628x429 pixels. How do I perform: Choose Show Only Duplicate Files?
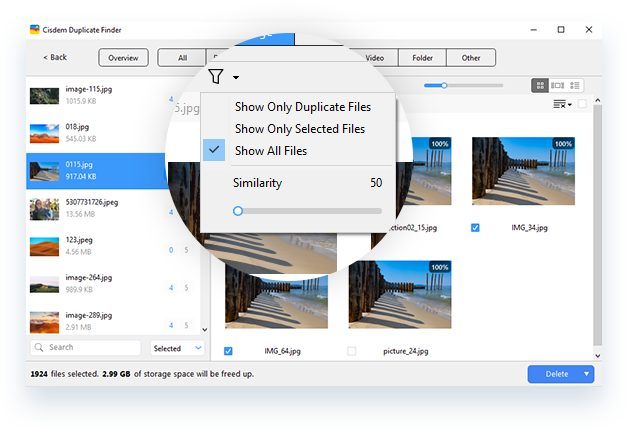pyautogui.click(x=300, y=107)
